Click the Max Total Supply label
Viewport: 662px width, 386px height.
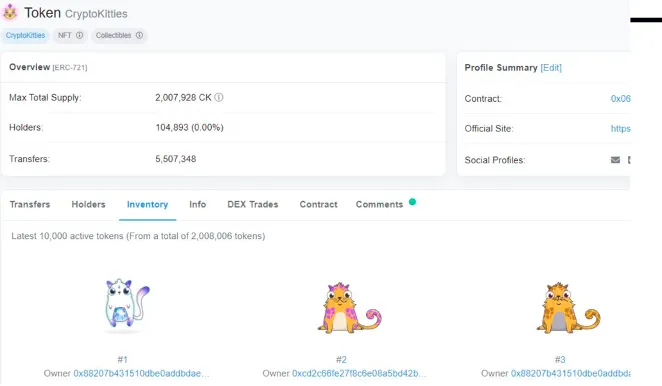[45, 98]
